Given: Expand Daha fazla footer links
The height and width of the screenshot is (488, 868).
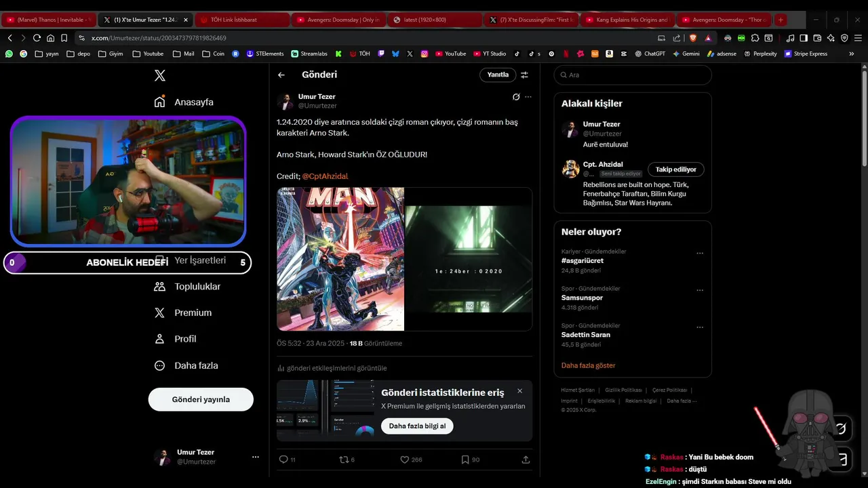Looking at the screenshot, I should pos(682,401).
